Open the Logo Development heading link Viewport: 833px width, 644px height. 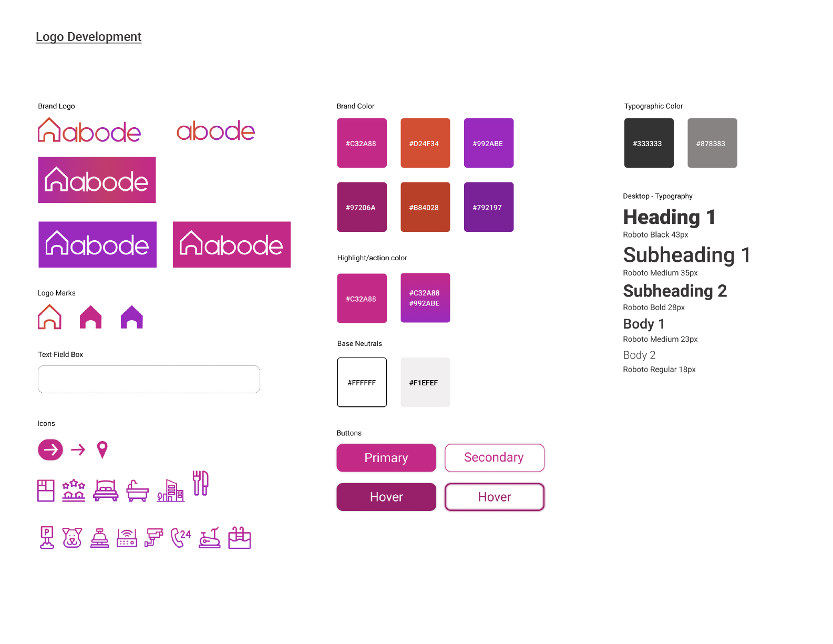tap(88, 37)
